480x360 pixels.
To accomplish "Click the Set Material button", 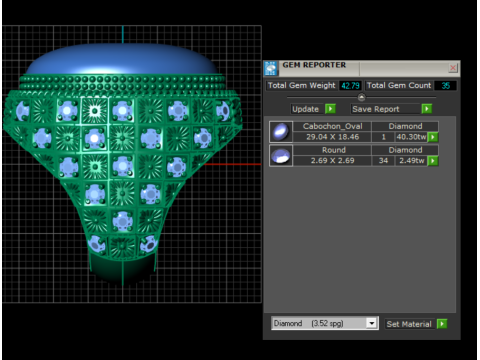I will (410, 324).
